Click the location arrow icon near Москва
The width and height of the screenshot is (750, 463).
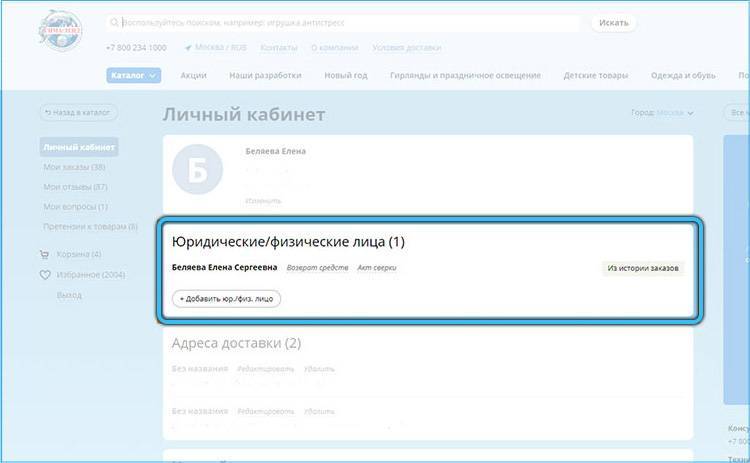tap(188, 48)
